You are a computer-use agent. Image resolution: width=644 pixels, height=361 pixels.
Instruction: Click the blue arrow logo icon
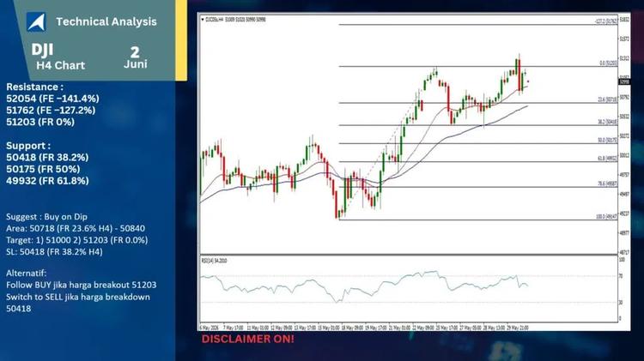pos(36,21)
